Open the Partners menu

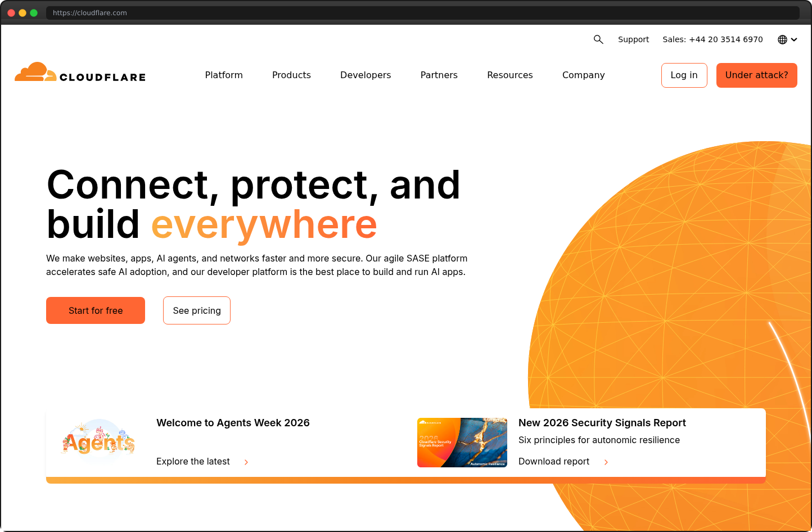[439, 75]
